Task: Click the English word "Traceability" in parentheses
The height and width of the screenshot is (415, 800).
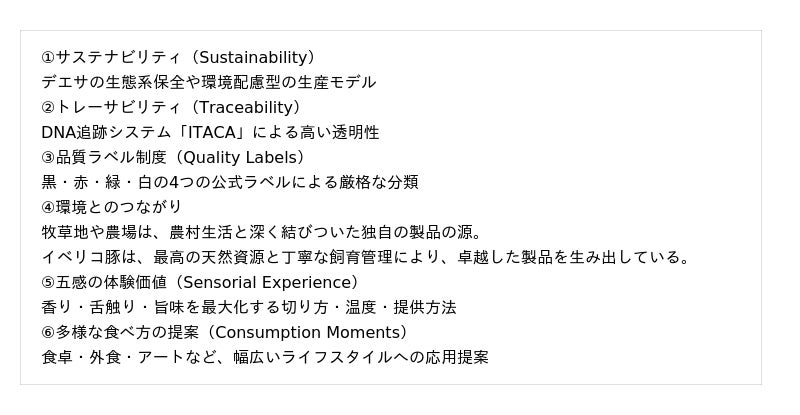Action: [x=245, y=107]
